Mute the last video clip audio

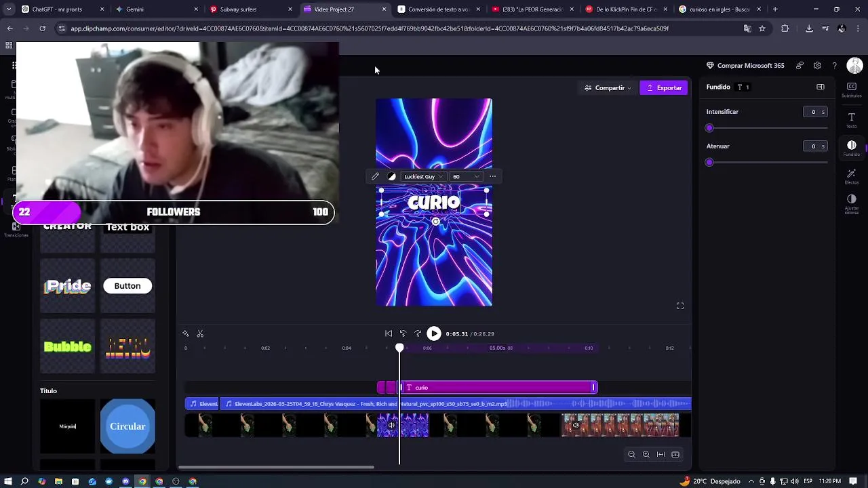coord(576,426)
